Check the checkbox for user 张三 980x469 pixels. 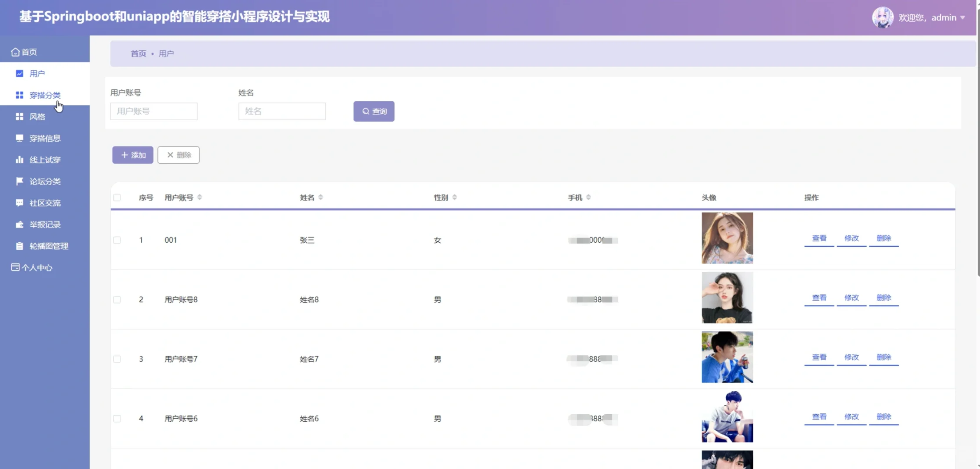(x=117, y=239)
